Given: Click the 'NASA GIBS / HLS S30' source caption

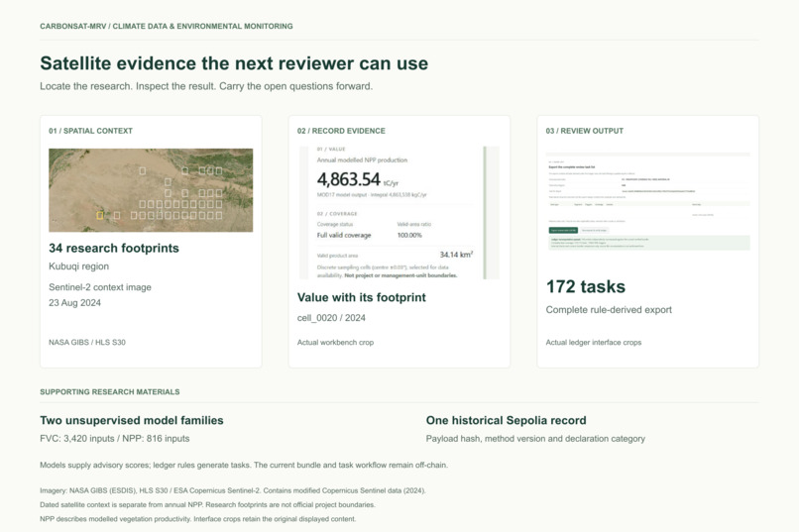Looking at the screenshot, I should [x=87, y=342].
